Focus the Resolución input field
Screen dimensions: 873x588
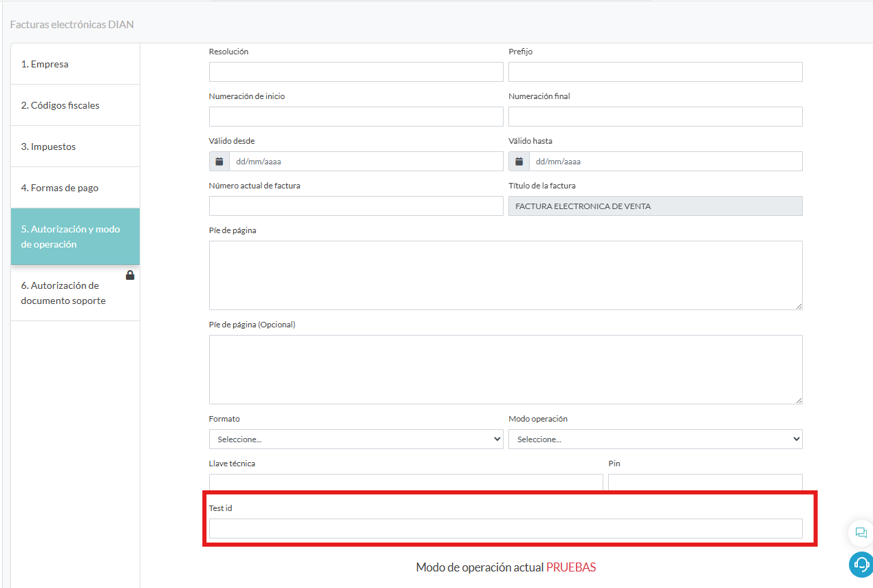(356, 72)
